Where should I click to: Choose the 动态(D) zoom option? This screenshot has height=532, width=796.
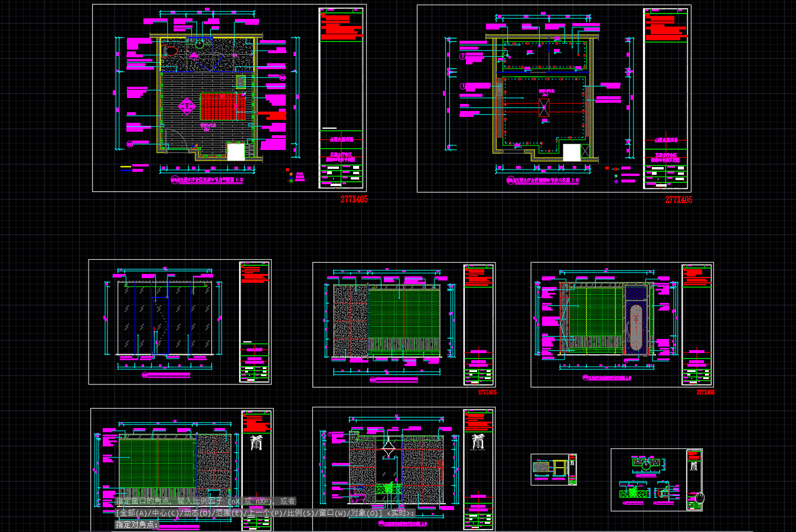197,513
